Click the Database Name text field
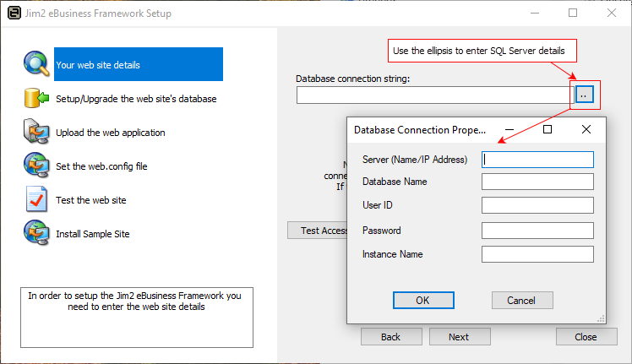The width and height of the screenshot is (632, 364). click(537, 182)
